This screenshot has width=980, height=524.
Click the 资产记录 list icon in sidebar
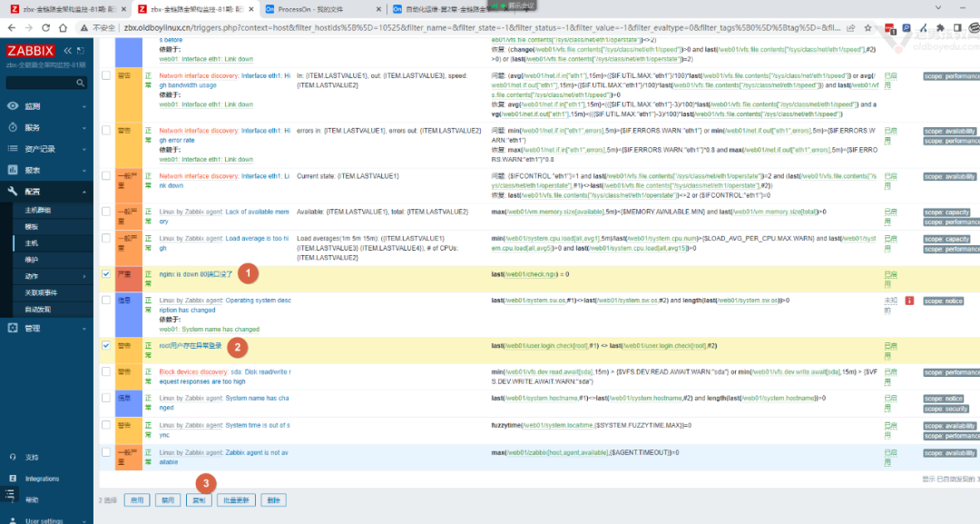point(13,149)
